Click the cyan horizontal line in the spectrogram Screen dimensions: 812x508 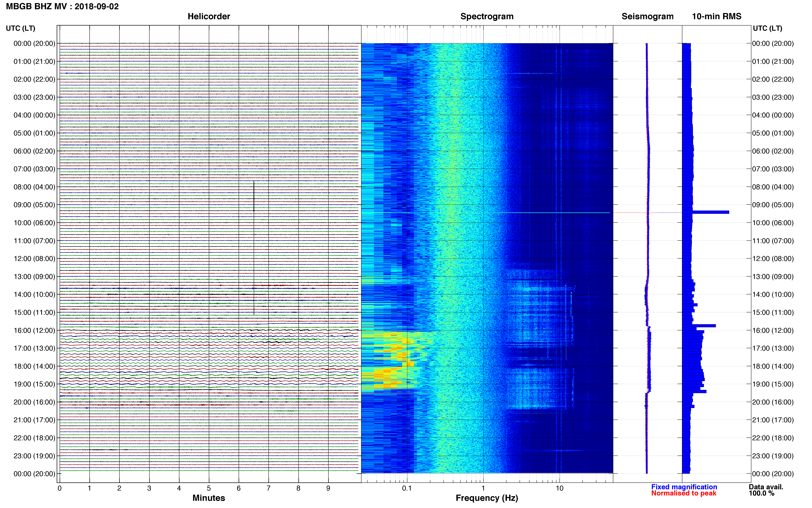[x=554, y=213]
